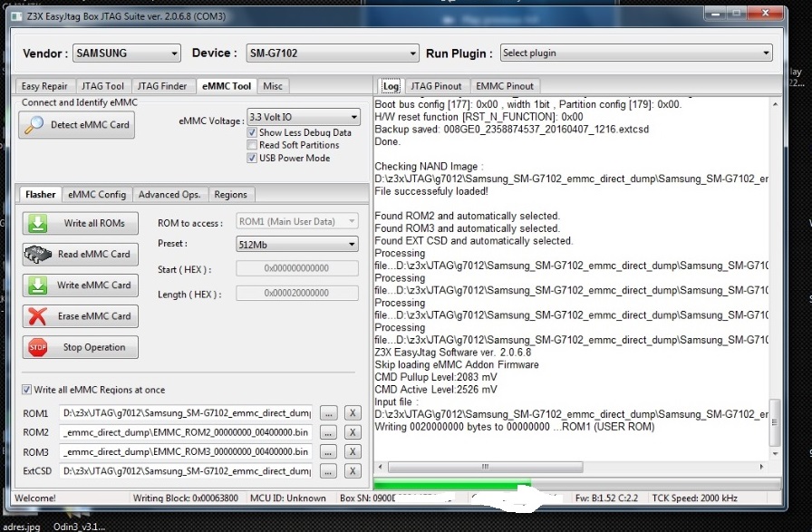Image resolution: width=812 pixels, height=532 pixels.
Task: Open the JTAG Pinout tab
Action: coord(436,86)
